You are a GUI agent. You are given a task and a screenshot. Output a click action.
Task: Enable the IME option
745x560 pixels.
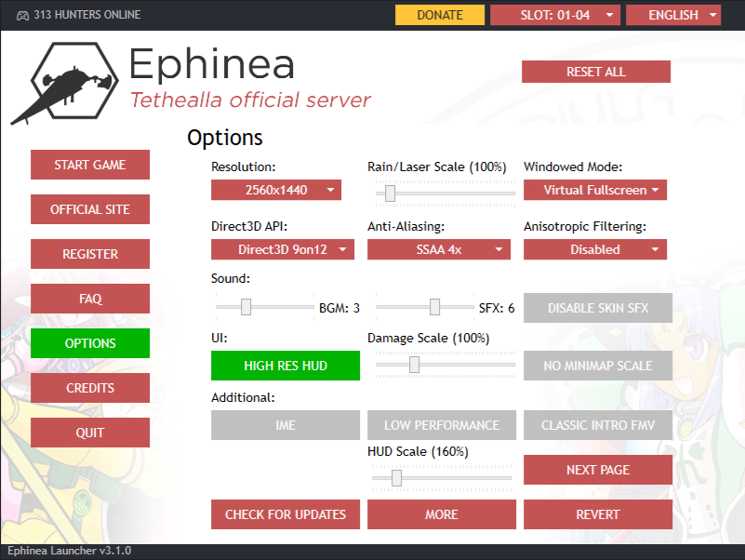(286, 425)
